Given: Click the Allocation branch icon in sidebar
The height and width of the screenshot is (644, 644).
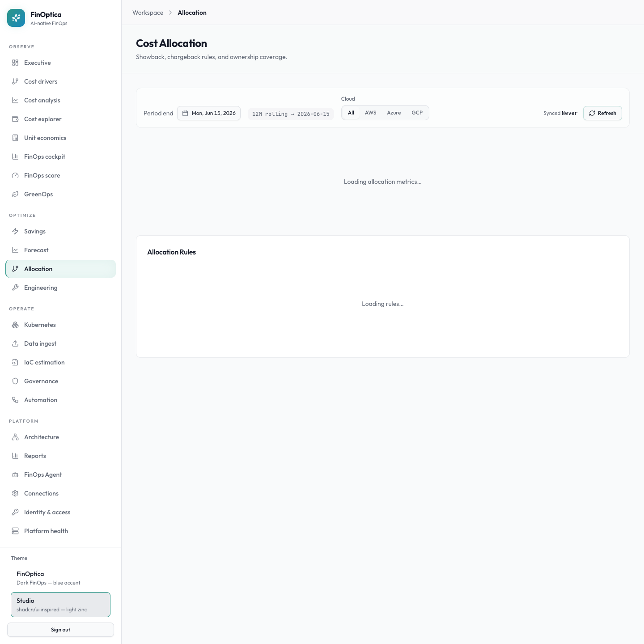Looking at the screenshot, I should (15, 269).
